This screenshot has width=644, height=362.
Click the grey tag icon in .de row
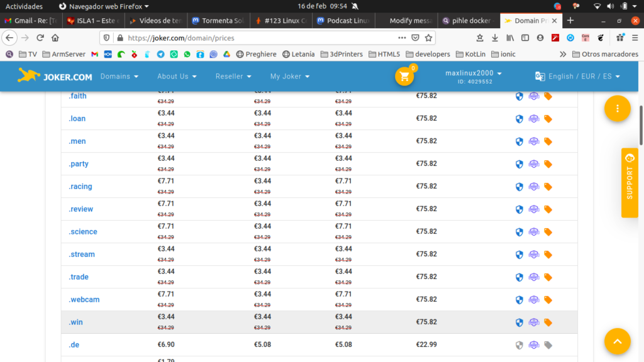[x=548, y=345]
